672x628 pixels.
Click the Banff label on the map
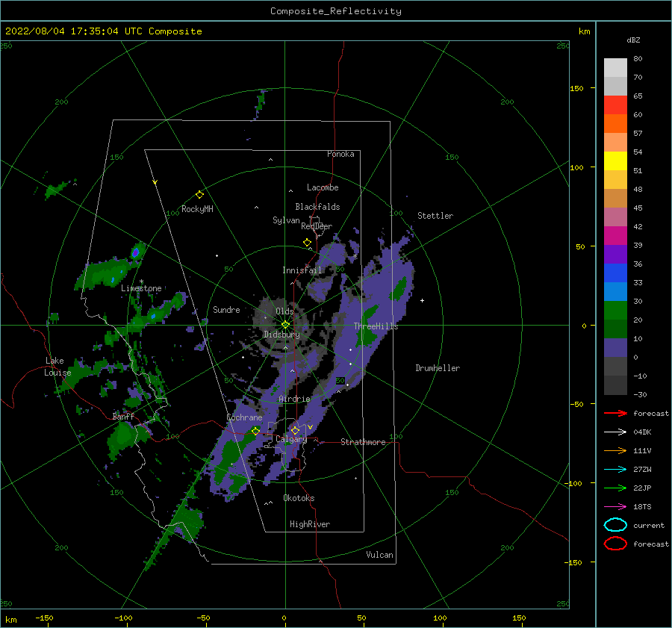123,417
